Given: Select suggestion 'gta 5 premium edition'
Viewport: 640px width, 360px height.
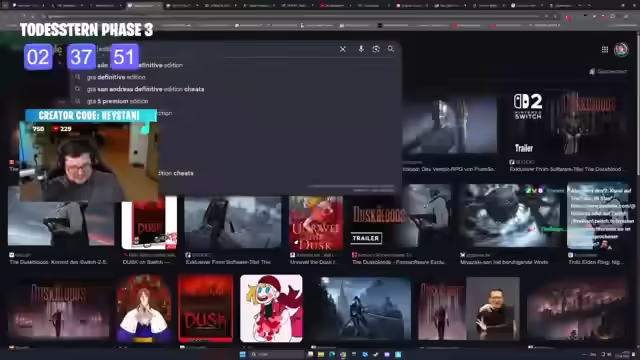Looking at the screenshot, I should tap(117, 101).
